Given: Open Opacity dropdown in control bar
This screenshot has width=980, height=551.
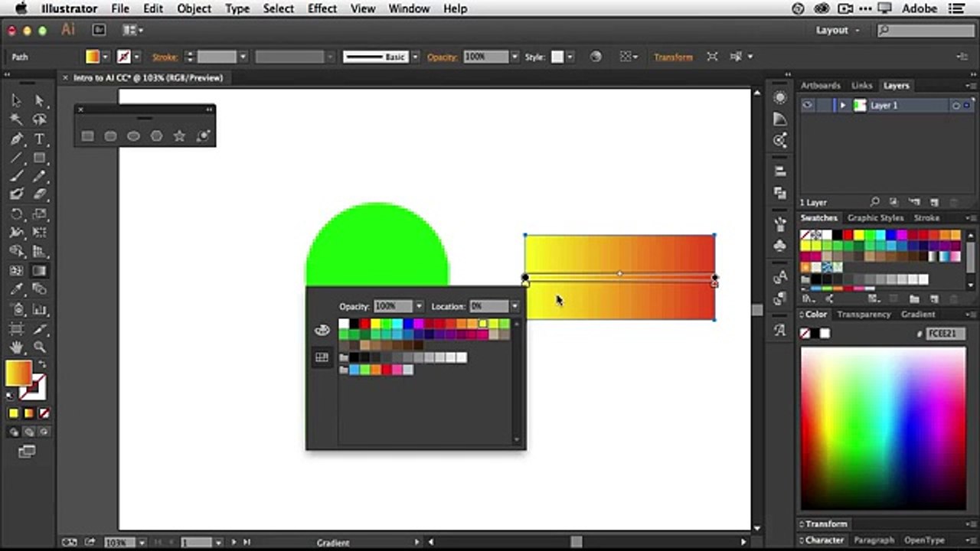Looking at the screenshot, I should pyautogui.click(x=514, y=57).
